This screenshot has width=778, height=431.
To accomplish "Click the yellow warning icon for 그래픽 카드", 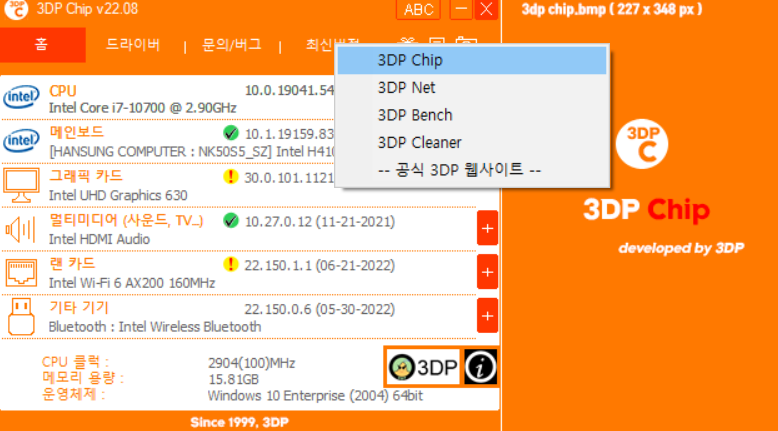I will click(x=231, y=177).
